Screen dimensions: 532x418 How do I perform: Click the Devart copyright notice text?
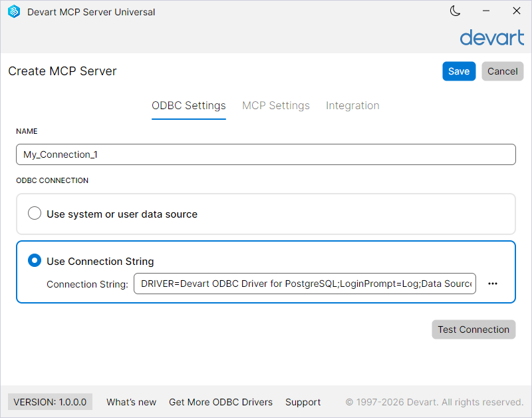(435, 402)
